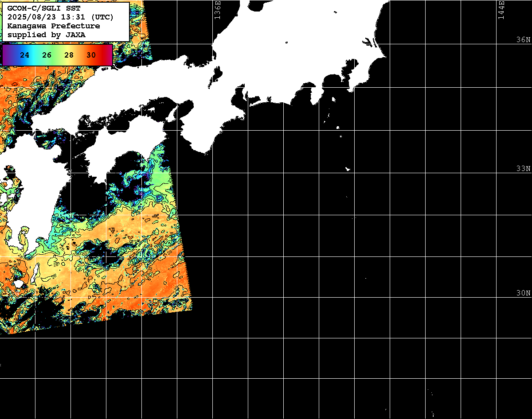Click the 144E longitude label
This screenshot has width=532, height=419.
[501, 10]
